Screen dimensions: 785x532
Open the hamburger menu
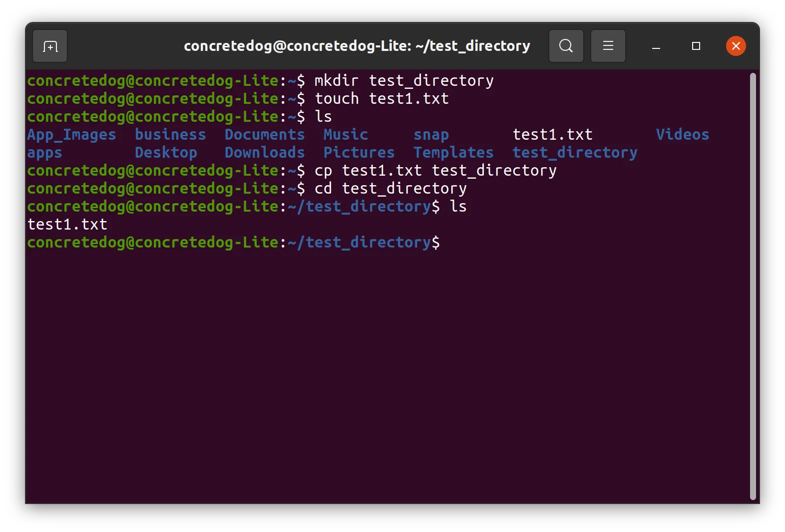(608, 46)
